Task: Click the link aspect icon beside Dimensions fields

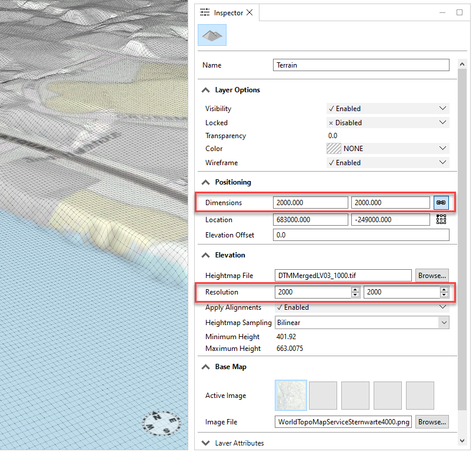Action: pos(441,202)
